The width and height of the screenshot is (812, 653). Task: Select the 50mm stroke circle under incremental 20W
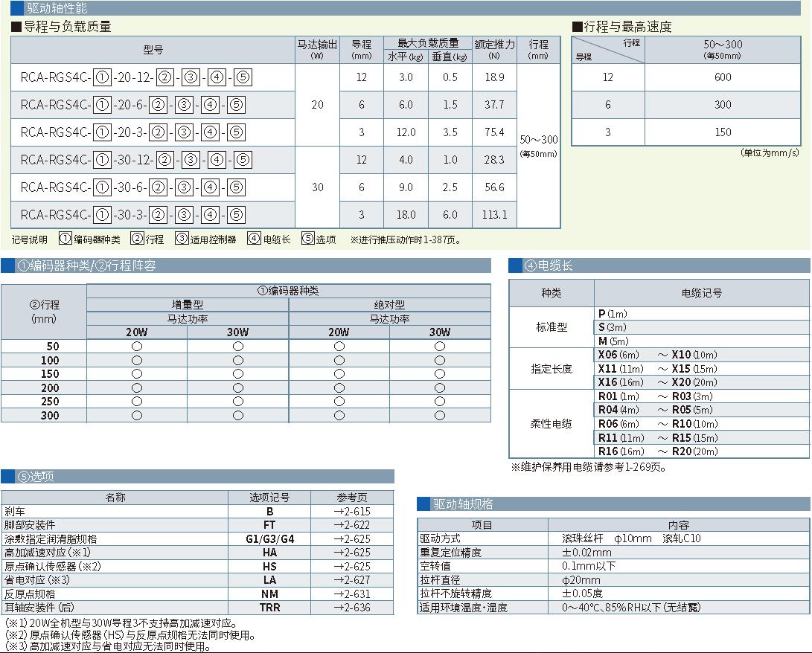click(137, 347)
